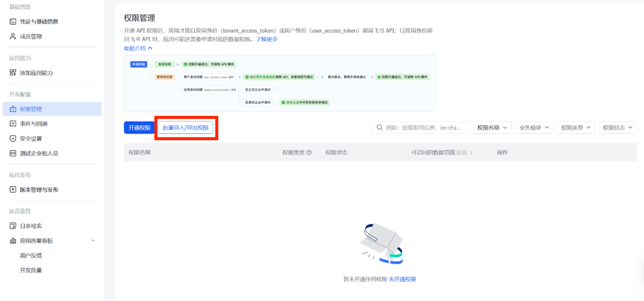This screenshot has width=644, height=301.
Task: Collapse the introduction via 收起介绍
Action: [138, 48]
